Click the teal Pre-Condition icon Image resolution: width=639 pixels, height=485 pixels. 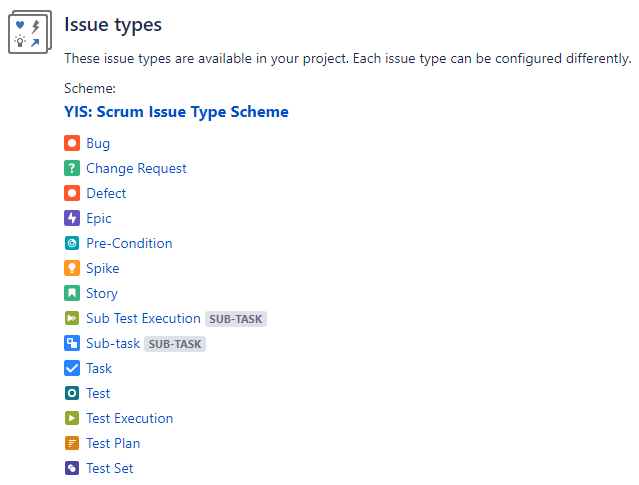point(72,243)
